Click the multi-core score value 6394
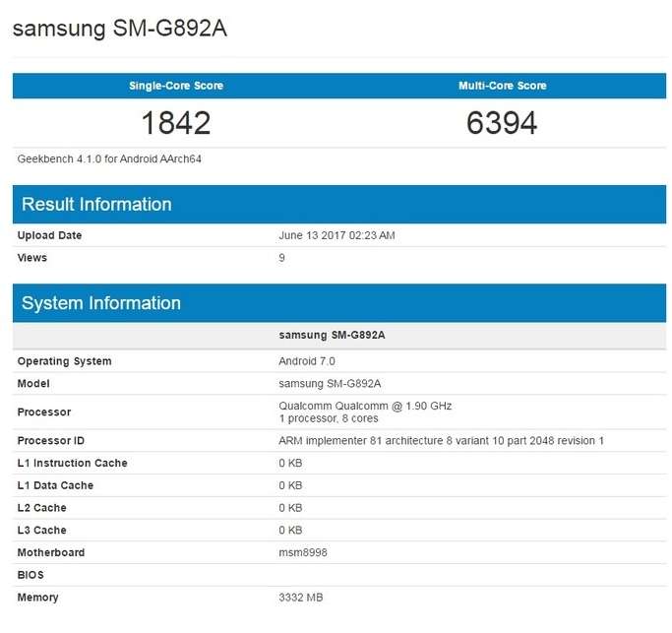 coord(502,123)
